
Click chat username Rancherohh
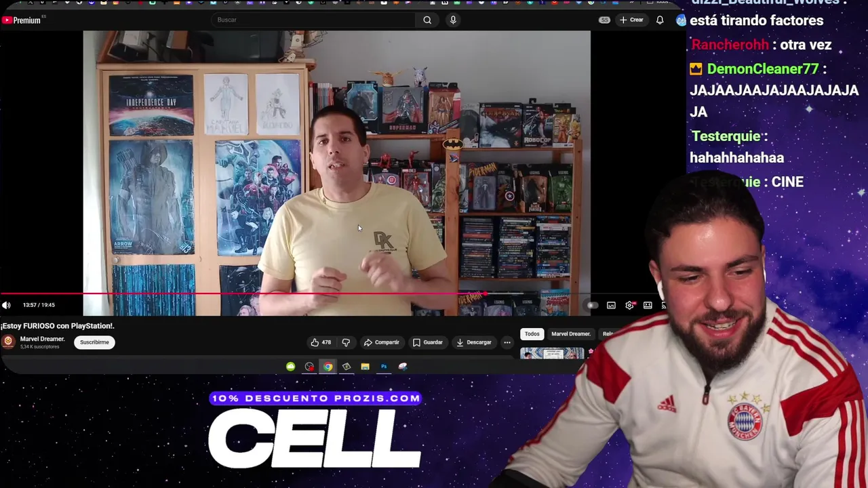[x=730, y=45]
